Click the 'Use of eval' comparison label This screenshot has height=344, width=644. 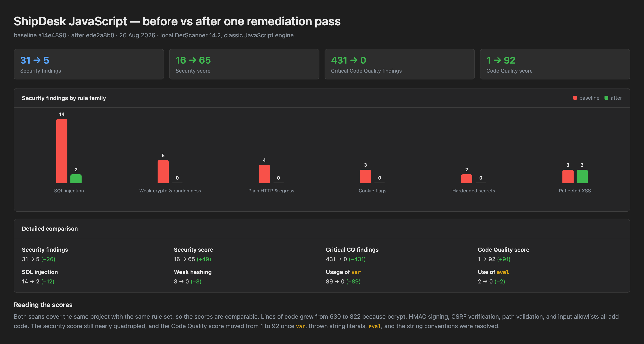click(493, 272)
